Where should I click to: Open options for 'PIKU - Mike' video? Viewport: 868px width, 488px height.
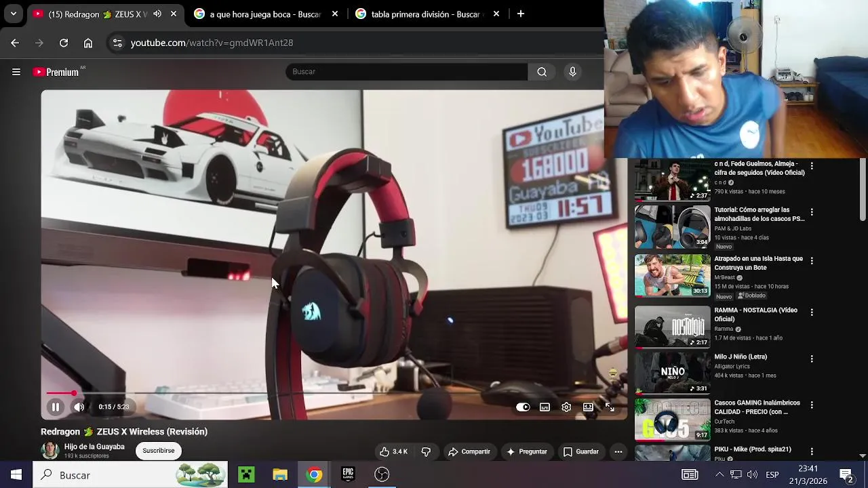tap(812, 451)
